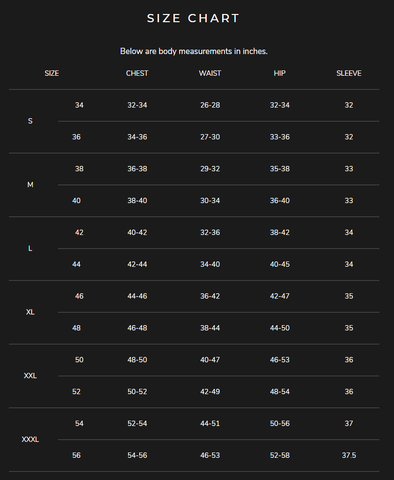Click the S size label
Image resolution: width=394 pixels, height=480 pixels.
click(x=30, y=121)
